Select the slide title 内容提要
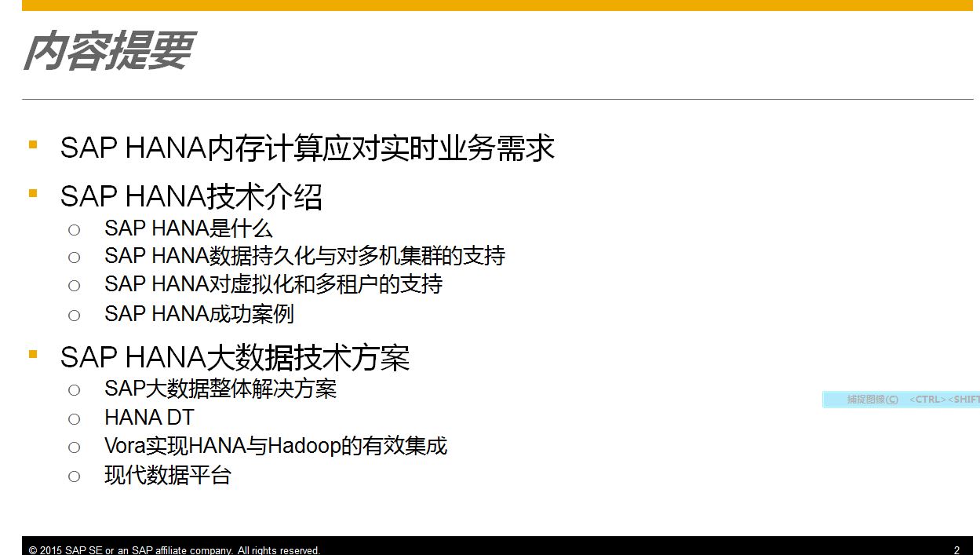 point(108,52)
